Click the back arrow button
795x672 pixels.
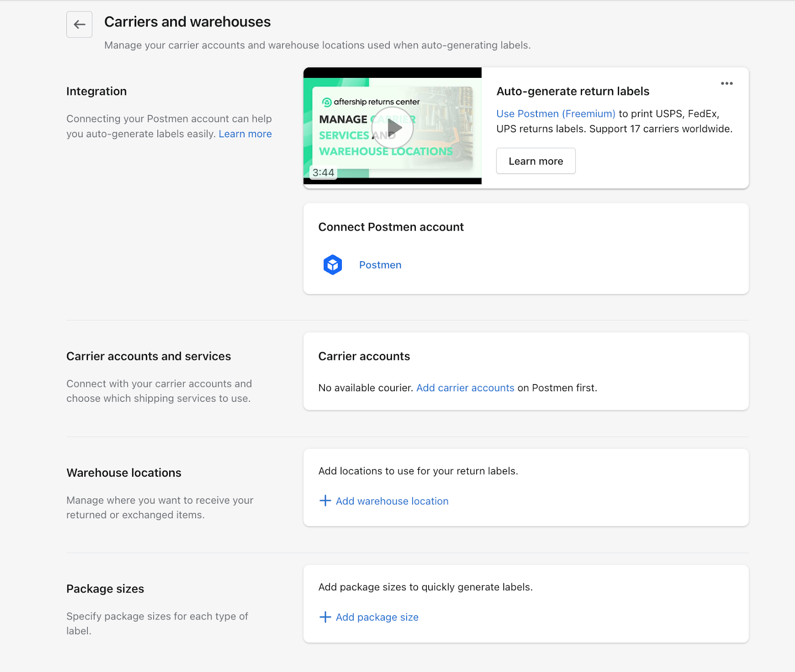point(79,24)
